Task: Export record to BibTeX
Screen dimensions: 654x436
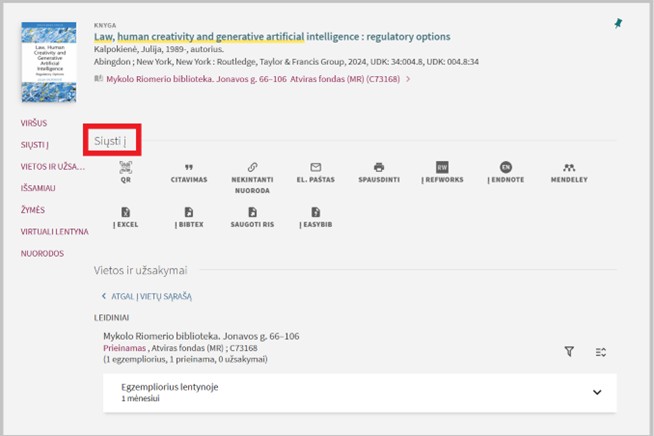Action: (188, 213)
